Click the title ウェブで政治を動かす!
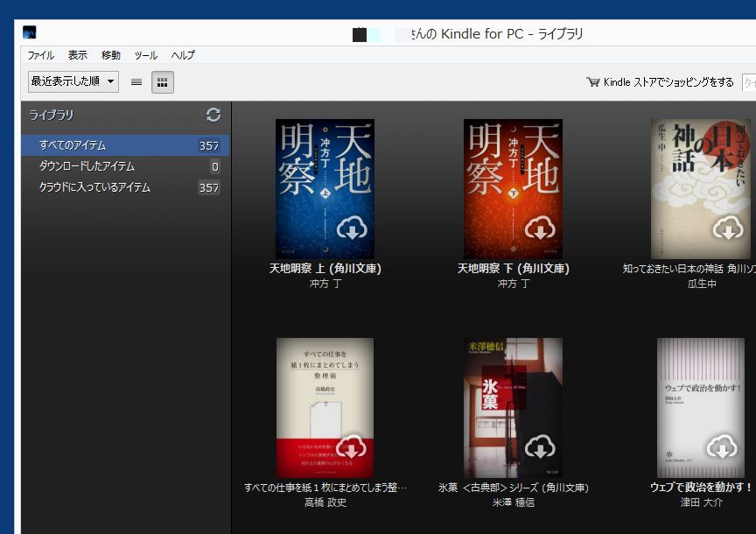 click(701, 488)
